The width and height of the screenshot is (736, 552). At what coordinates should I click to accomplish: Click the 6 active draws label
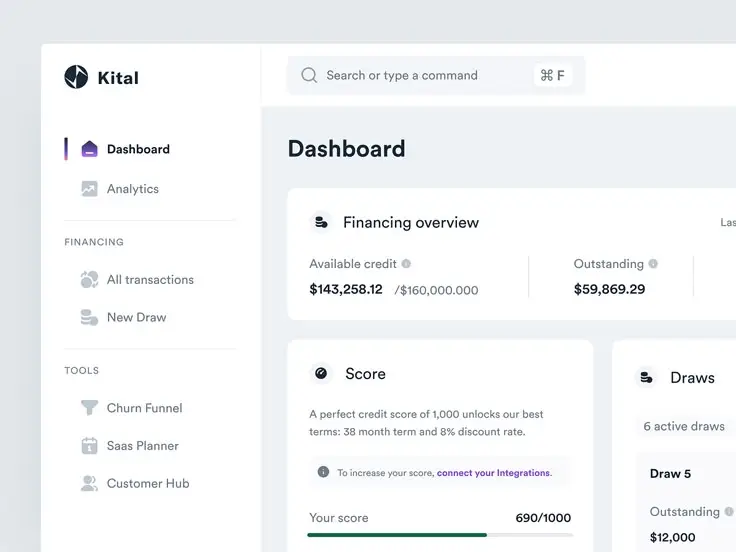coord(684,426)
